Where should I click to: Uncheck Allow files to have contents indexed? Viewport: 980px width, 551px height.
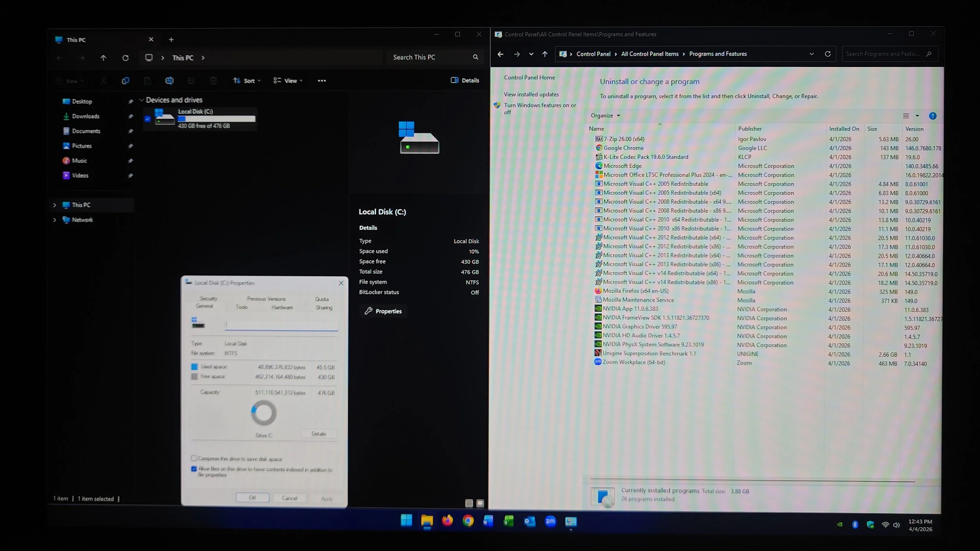click(x=194, y=469)
